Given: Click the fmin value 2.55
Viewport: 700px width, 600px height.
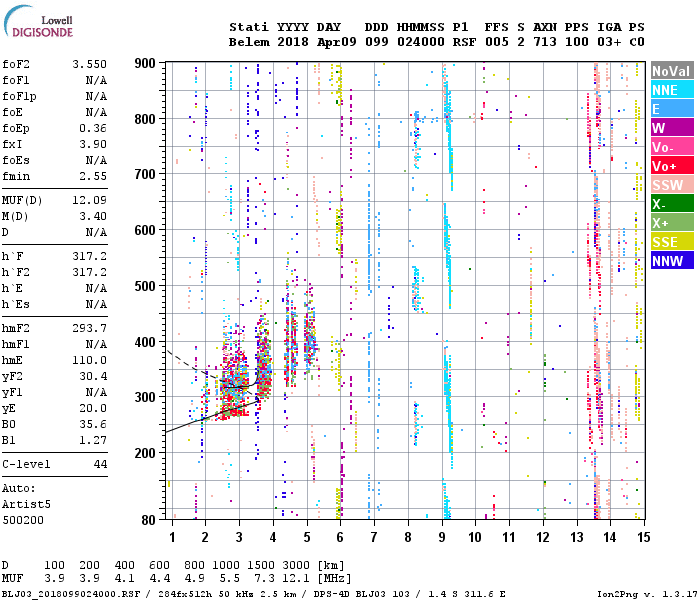Looking at the screenshot, I should tap(93, 176).
